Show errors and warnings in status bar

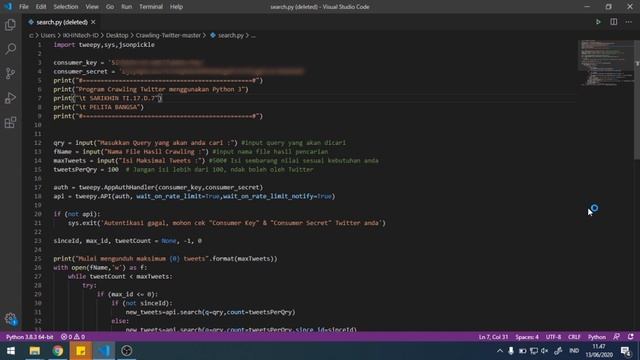click(73, 337)
